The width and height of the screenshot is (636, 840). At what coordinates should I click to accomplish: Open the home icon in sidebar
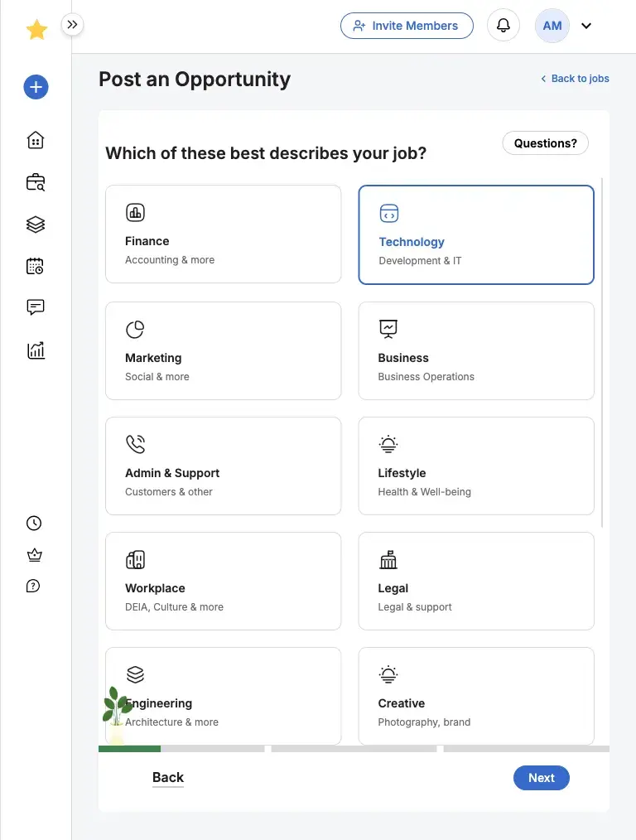click(x=36, y=140)
